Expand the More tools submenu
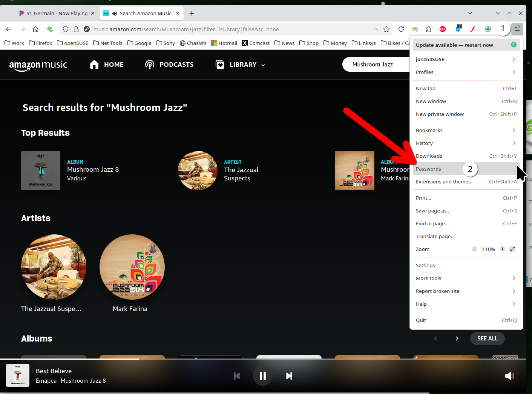This screenshot has width=532, height=394. tap(466, 278)
